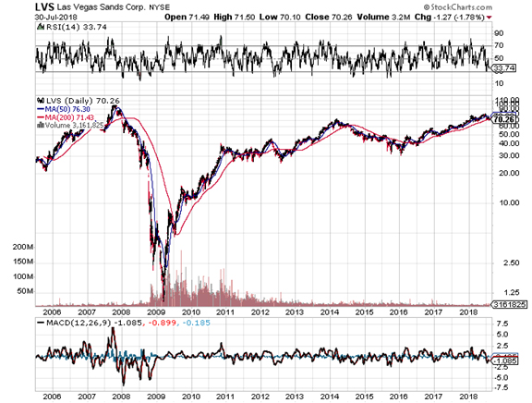Click 2018 on the price chart time axis
Screen dimensions: 532x403
pyautogui.click(x=468, y=312)
